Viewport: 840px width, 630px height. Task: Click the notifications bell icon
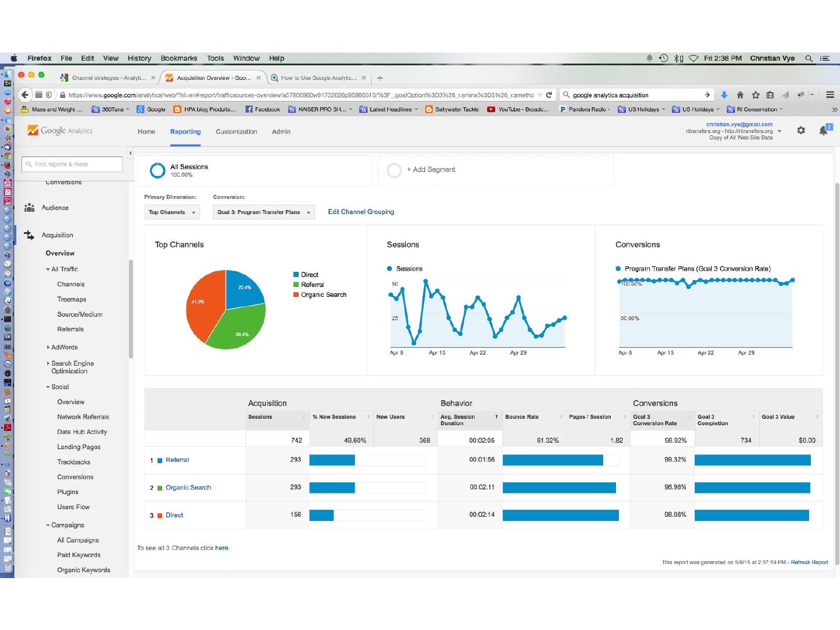click(823, 131)
